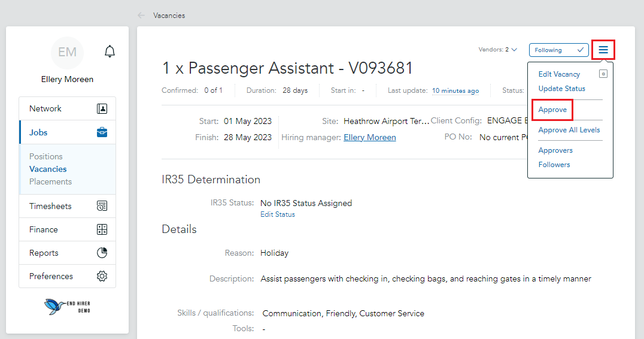Choose Approve All Levels option
Image resolution: width=644 pixels, height=339 pixels.
point(569,130)
